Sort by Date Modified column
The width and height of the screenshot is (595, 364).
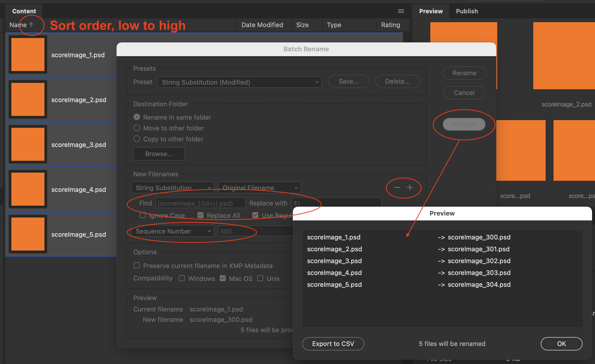262,25
